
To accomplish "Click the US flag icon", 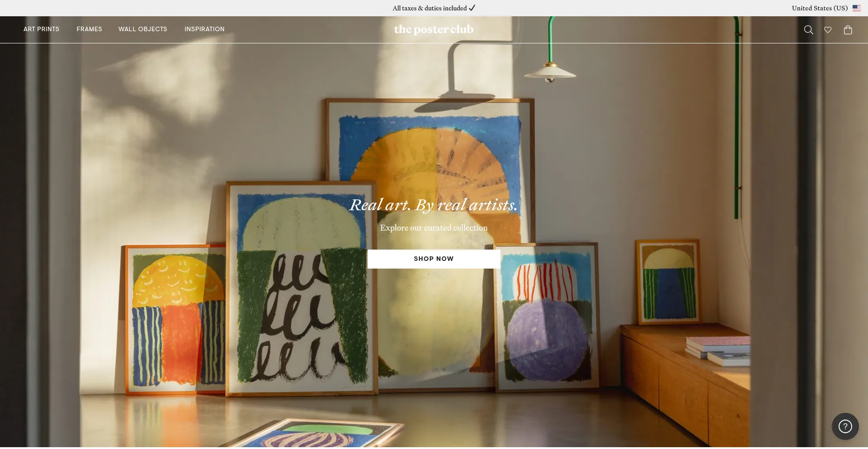I will coord(857,8).
